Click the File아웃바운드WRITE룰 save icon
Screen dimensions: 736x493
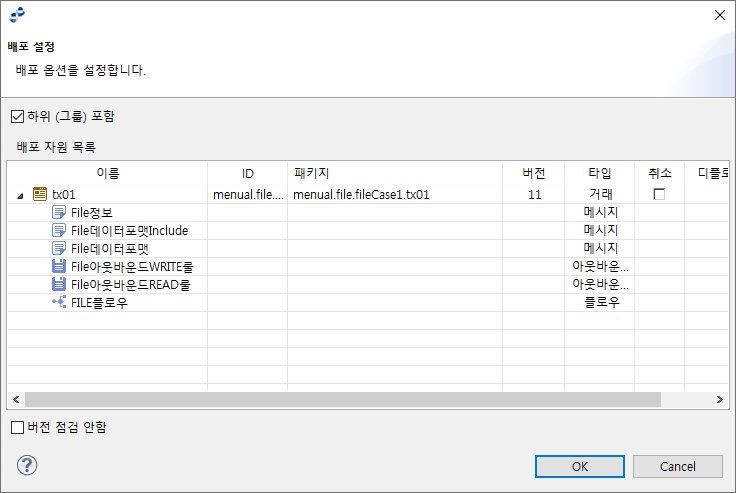[59, 266]
